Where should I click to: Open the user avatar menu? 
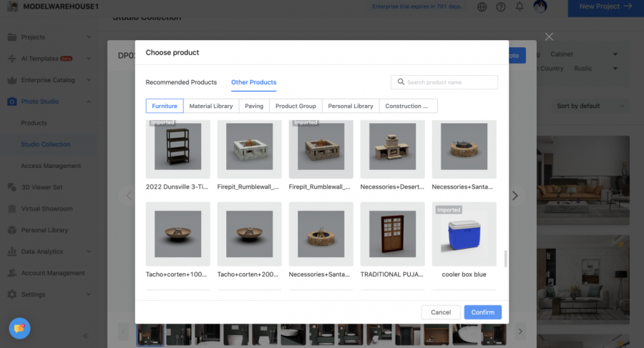(x=540, y=6)
